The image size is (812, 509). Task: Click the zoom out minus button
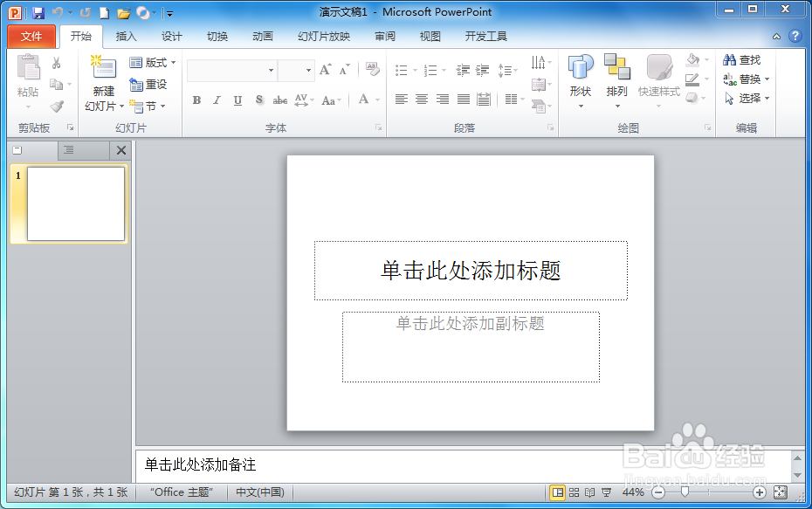658,492
